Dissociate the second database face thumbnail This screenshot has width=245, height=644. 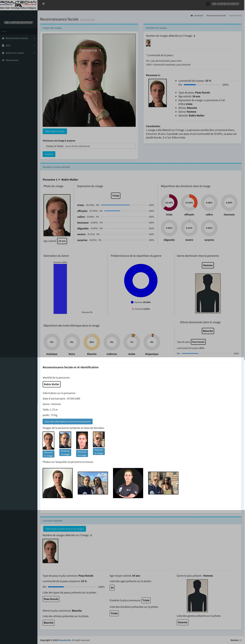65,452
